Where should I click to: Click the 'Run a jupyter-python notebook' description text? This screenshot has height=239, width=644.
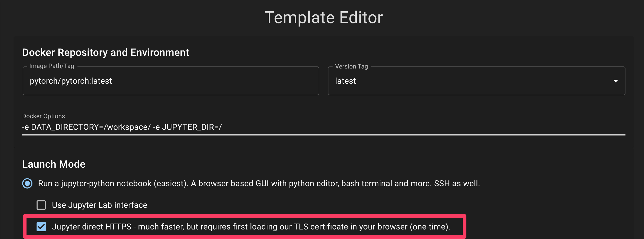tap(259, 183)
